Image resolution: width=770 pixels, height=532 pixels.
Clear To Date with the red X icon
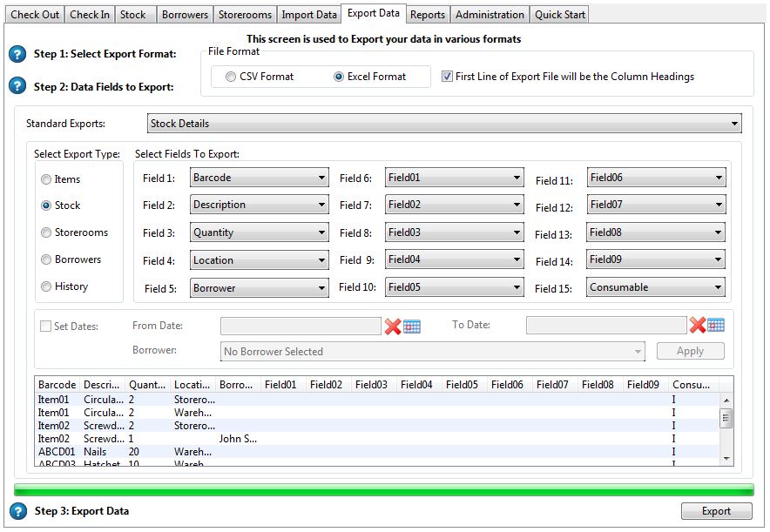698,326
